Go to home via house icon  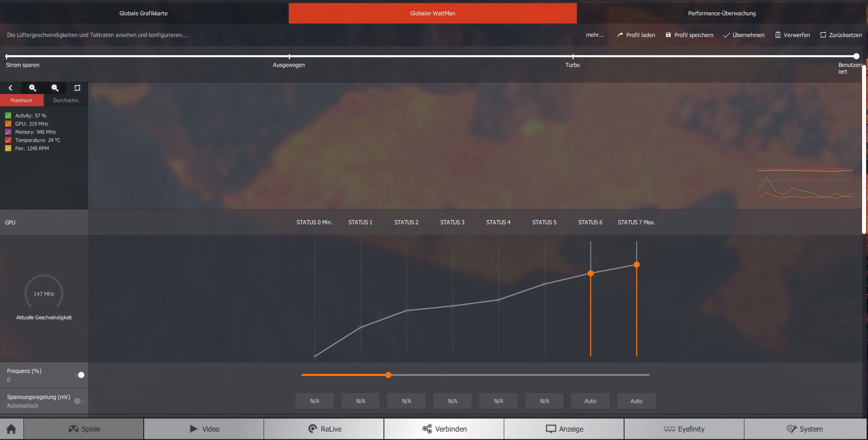(x=11, y=429)
